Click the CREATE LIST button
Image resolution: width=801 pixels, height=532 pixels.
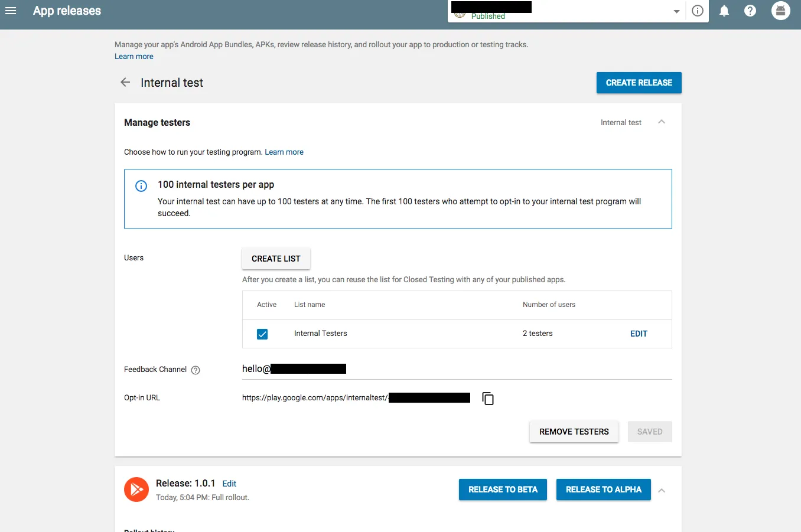pyautogui.click(x=276, y=259)
